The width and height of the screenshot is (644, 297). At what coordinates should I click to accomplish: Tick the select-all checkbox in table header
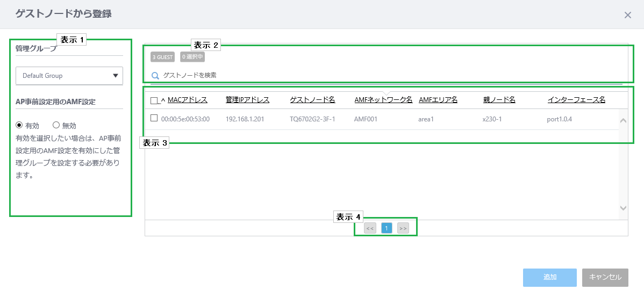tap(154, 100)
